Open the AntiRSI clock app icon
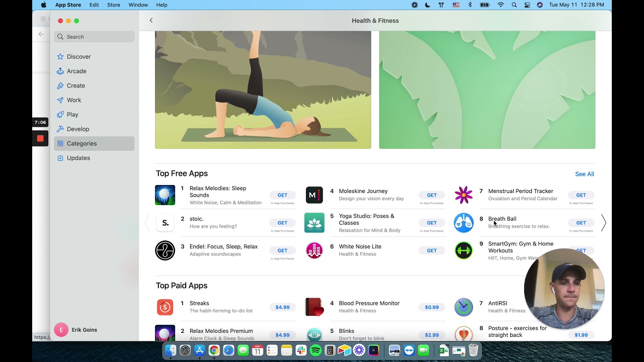This screenshot has height=362, width=644. (463, 307)
